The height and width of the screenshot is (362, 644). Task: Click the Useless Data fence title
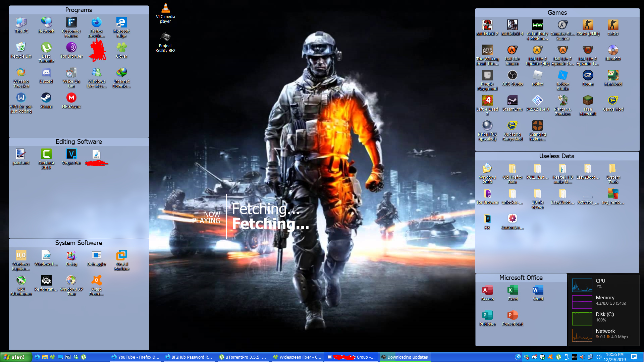[557, 156]
